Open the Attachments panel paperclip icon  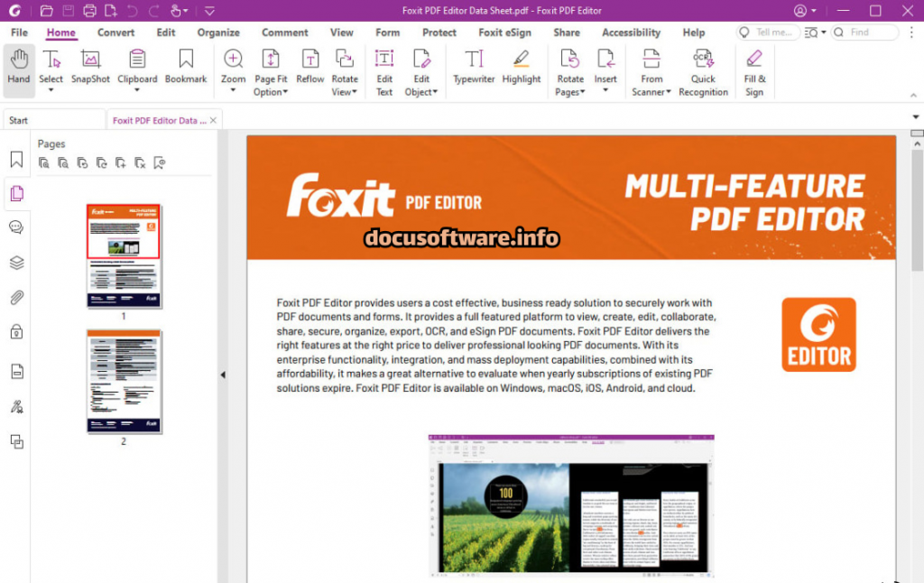click(16, 298)
